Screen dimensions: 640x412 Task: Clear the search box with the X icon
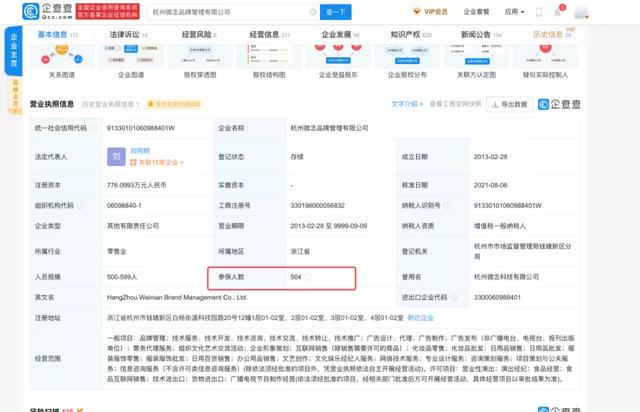click(x=313, y=12)
